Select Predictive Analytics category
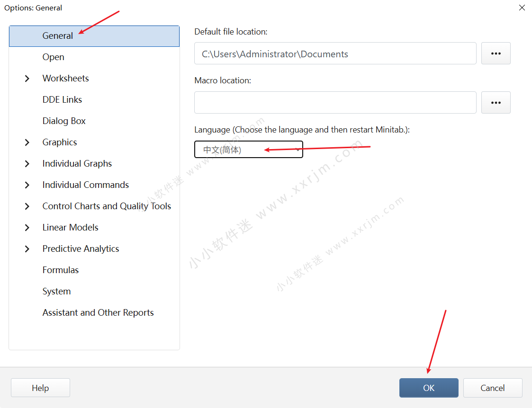532x408 pixels. 81,249
